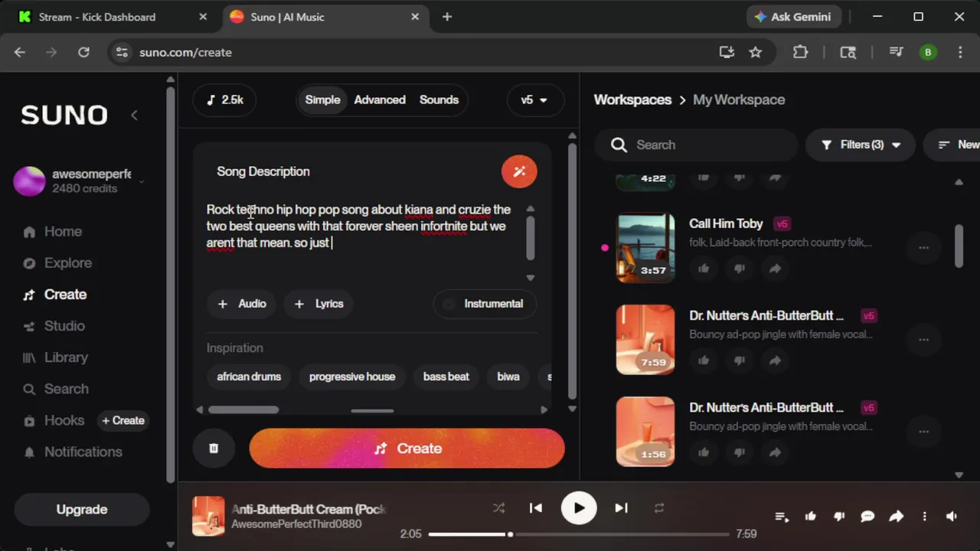Screen dimensions: 980x551
Task: Collapse the Suno sidebar with the chevron
Action: pyautogui.click(x=134, y=115)
